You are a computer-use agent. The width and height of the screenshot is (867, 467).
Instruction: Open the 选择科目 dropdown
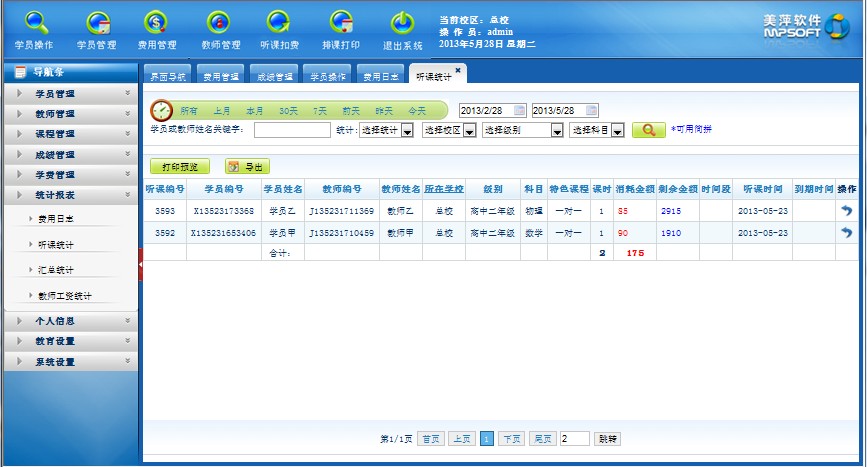point(617,130)
